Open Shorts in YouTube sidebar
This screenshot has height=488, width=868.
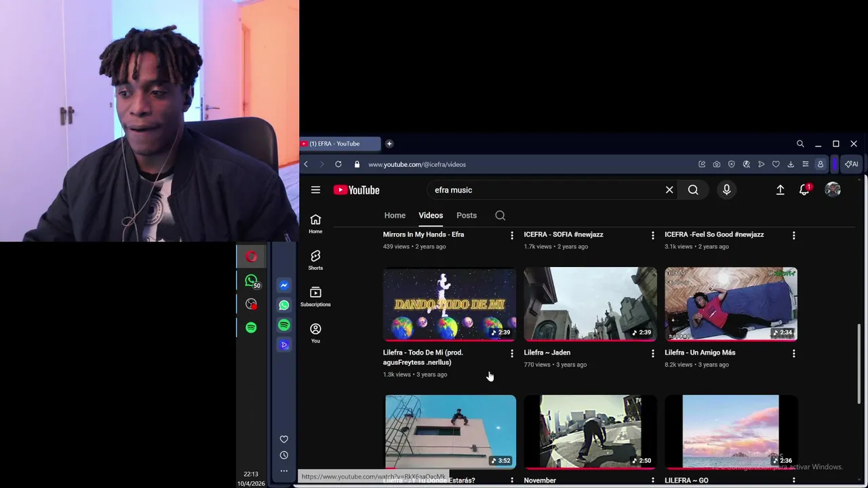coord(315,260)
